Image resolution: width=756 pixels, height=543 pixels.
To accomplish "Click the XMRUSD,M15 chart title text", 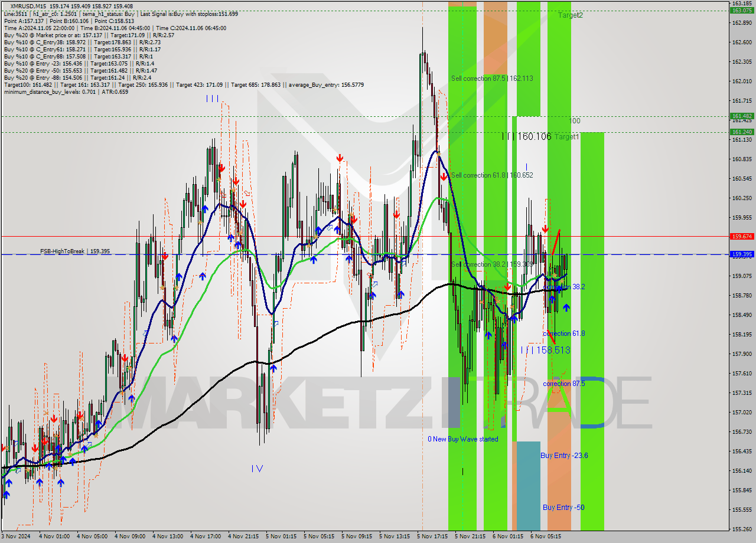I will (x=28, y=6).
